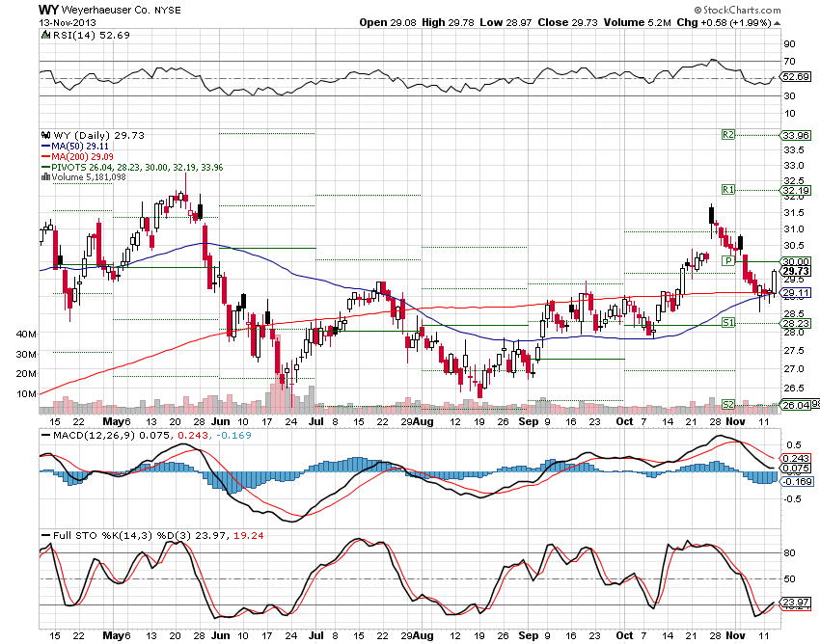Click the 30.00 pivot price tag on right axis
820x644 pixels.
click(x=796, y=261)
